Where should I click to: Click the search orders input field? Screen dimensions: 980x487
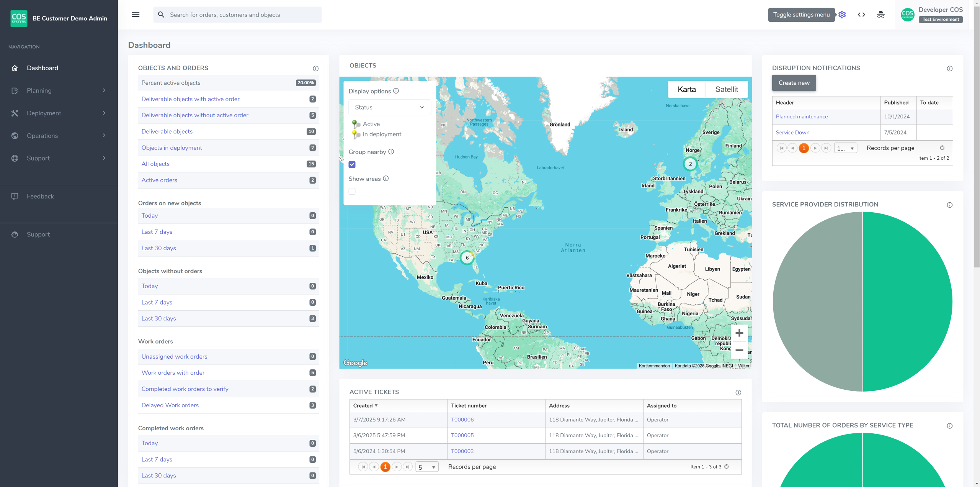(x=237, y=15)
